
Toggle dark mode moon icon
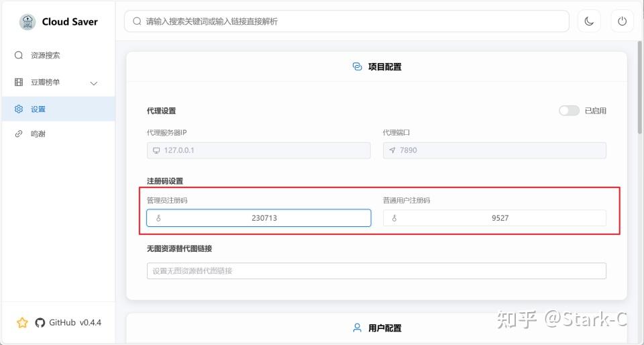point(589,21)
